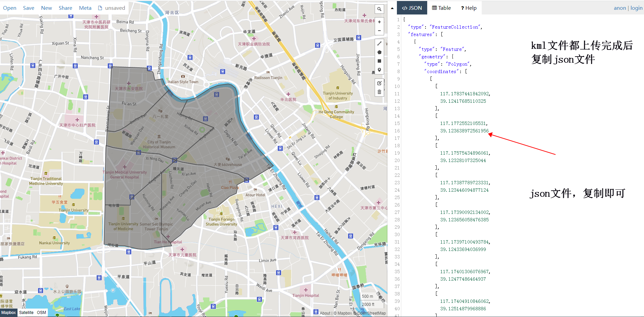Screen dimensions: 644x317
Task: Open the About map link
Action: (325, 313)
